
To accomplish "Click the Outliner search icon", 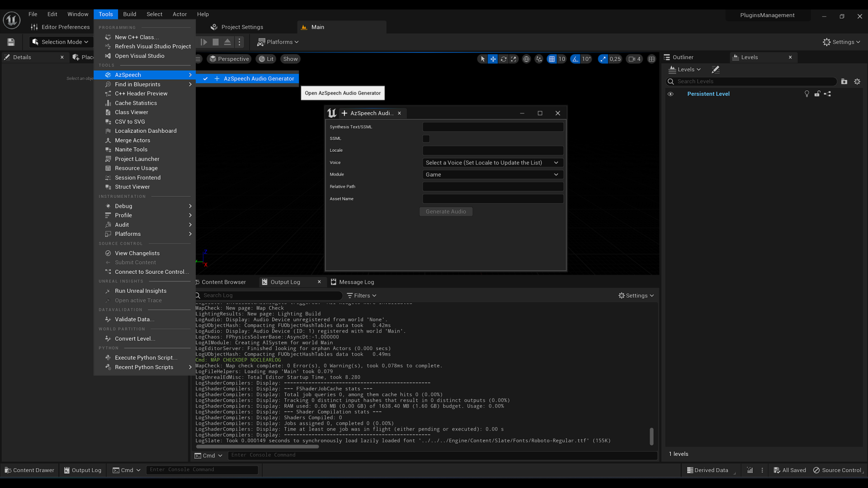I will tap(671, 81).
